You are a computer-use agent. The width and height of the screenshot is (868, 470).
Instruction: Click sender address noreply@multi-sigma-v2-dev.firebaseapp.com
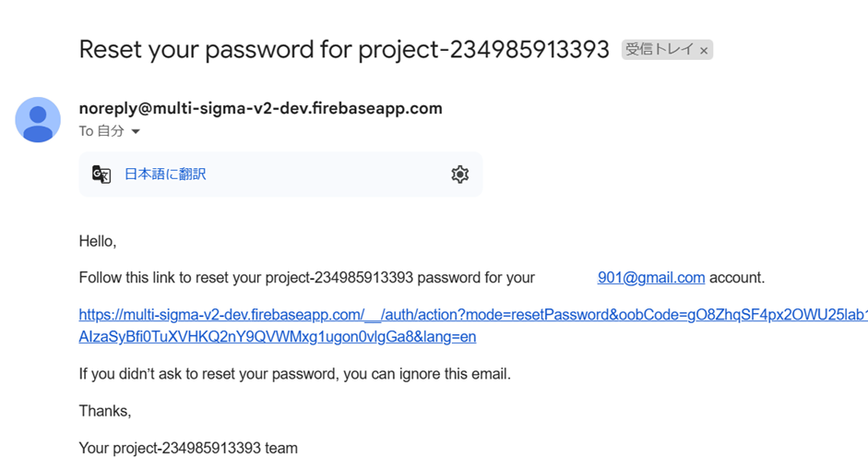260,108
